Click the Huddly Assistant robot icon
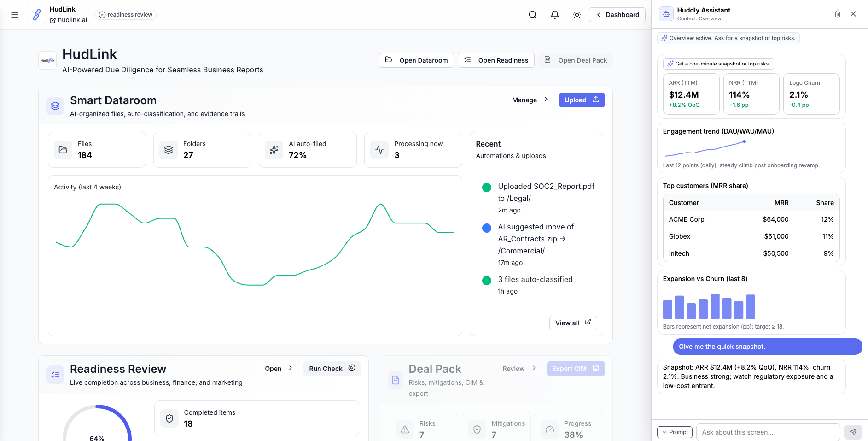This screenshot has height=441, width=868. click(666, 14)
